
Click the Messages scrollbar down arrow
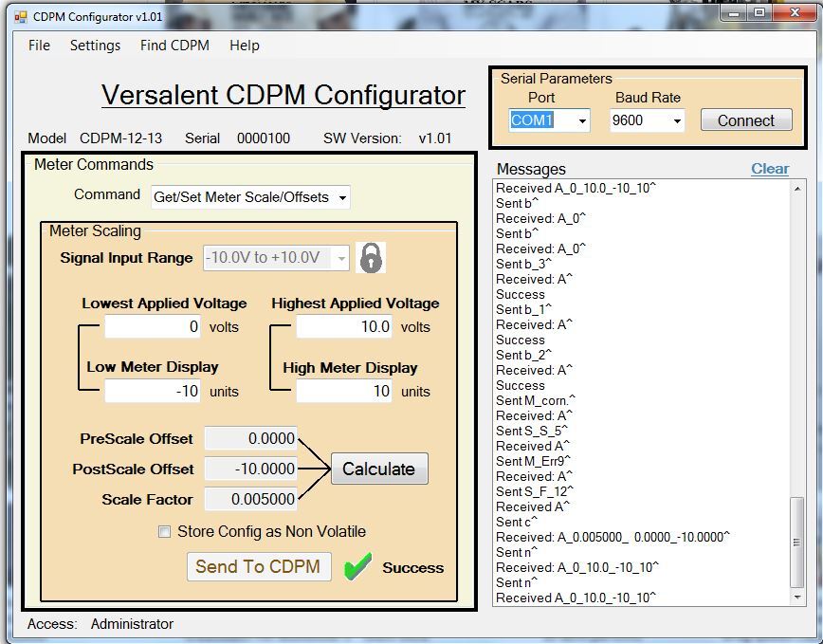(x=796, y=598)
